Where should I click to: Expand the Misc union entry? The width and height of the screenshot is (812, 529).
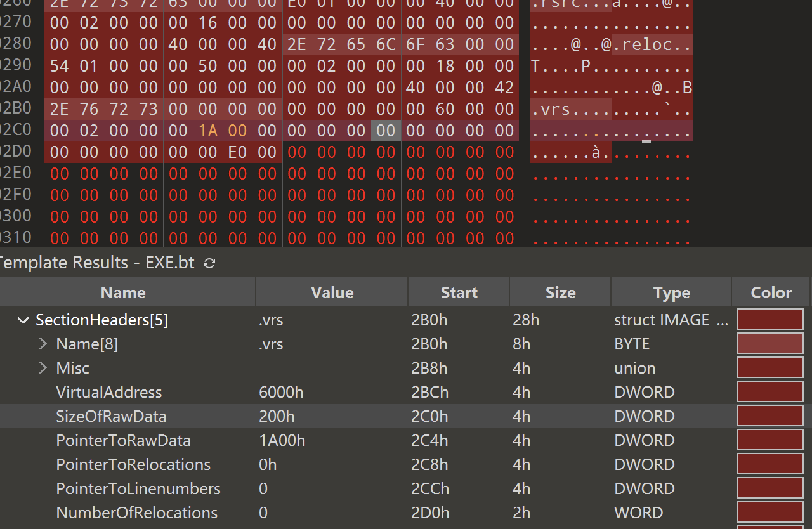coord(43,369)
